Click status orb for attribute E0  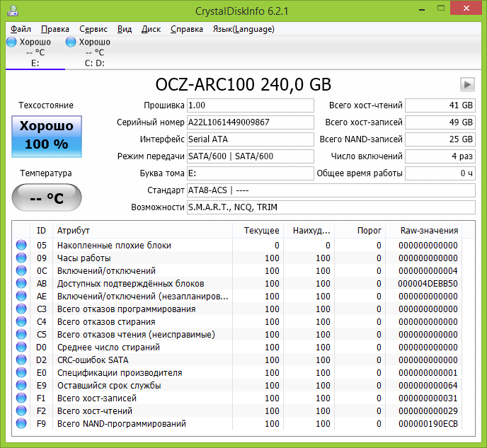coord(21,372)
